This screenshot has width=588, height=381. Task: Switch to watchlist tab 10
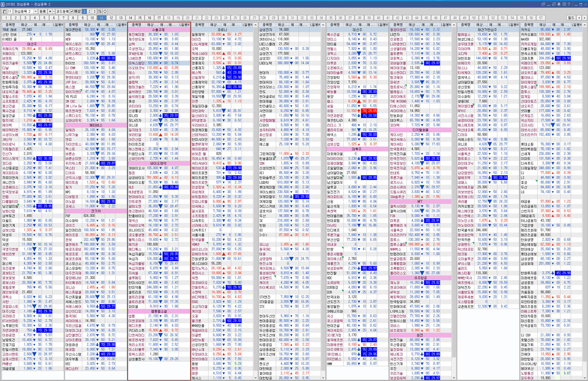(92, 18)
